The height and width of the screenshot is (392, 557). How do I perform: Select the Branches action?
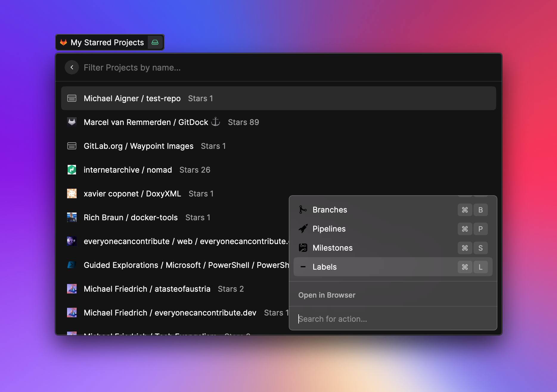click(x=393, y=210)
